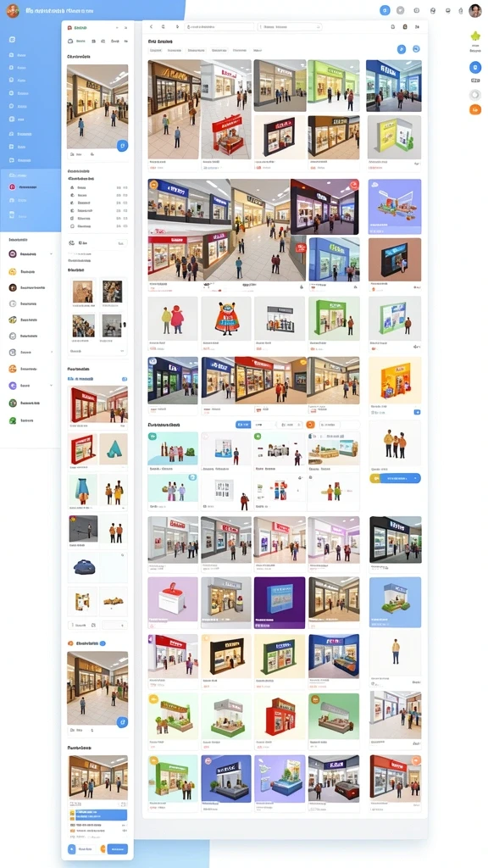488x868 pixels.
Task: Open the white box on pink background thumbnail
Action: coord(173,599)
